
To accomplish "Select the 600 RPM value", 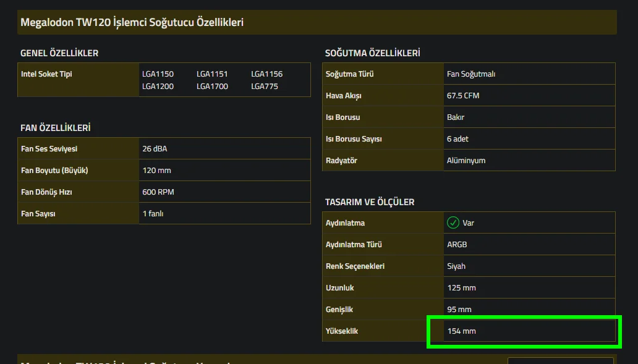I will coord(158,192).
